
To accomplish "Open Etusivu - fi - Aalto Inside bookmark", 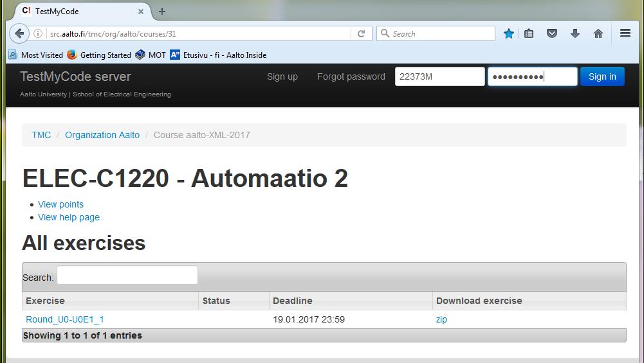I will pyautogui.click(x=218, y=55).
